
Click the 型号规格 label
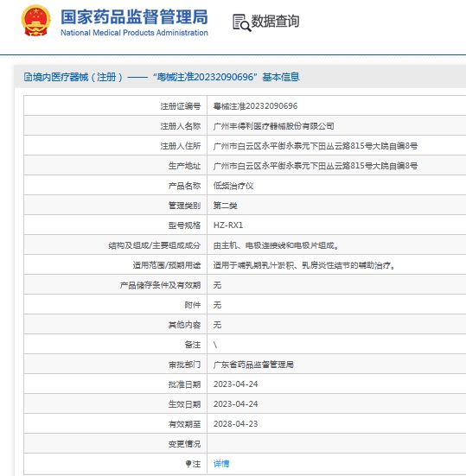(x=184, y=225)
